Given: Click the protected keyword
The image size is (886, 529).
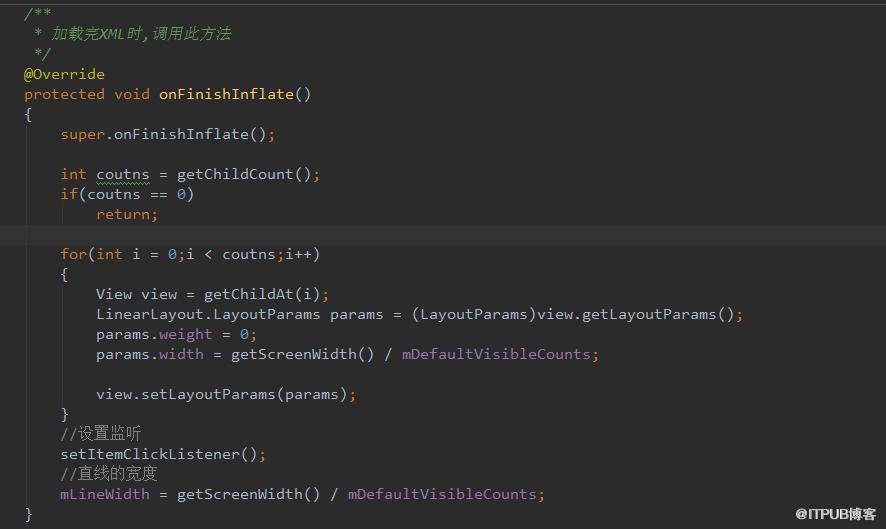Looking at the screenshot, I should coord(64,94).
